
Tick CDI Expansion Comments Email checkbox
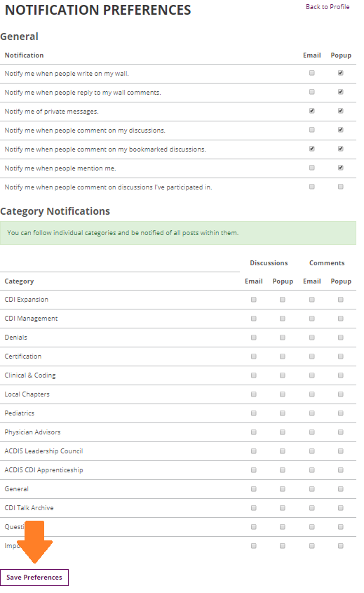coord(312,300)
